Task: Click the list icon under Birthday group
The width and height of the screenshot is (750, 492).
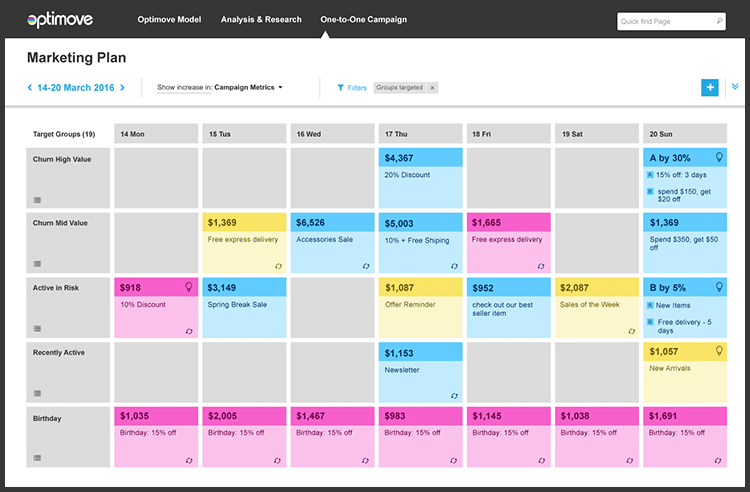Action: (37, 458)
